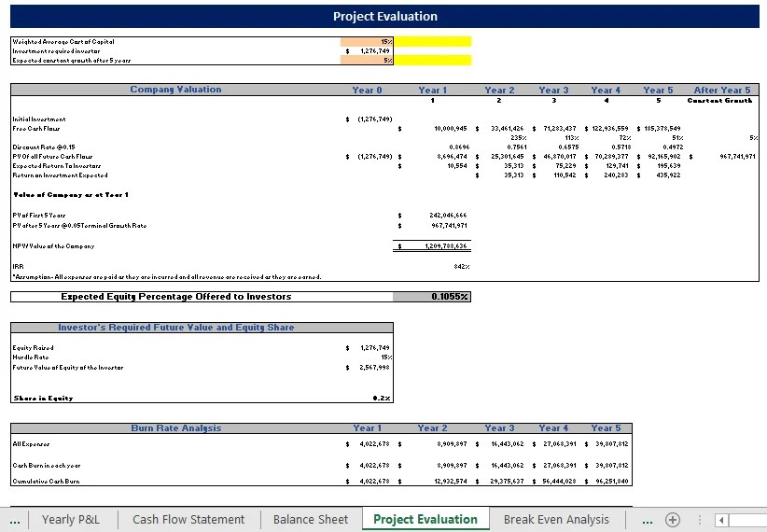Switch to the Yearly P&L tab
The height and width of the screenshot is (532, 767).
[70, 519]
